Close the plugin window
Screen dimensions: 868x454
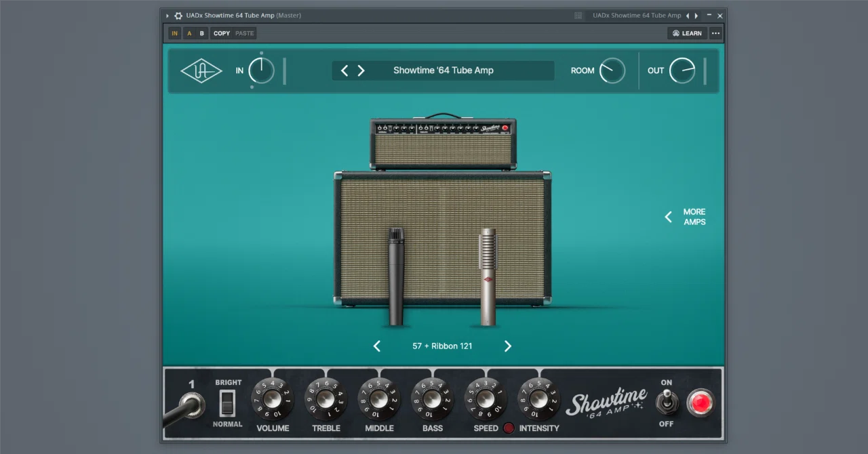tap(720, 16)
